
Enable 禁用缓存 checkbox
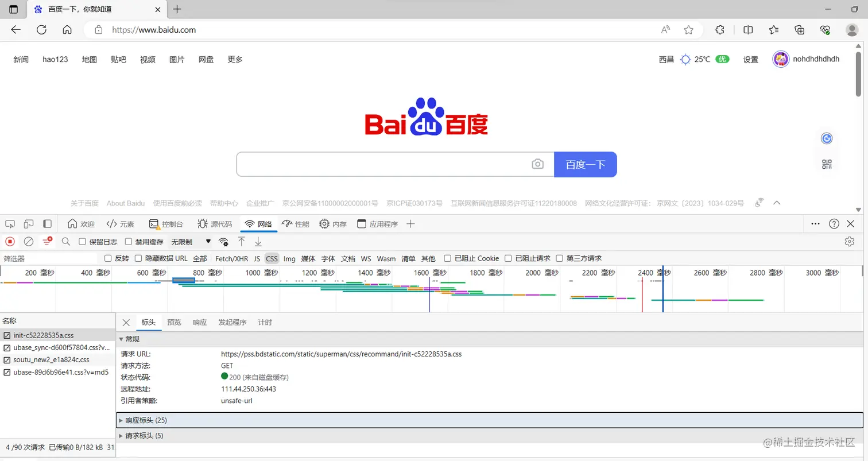pyautogui.click(x=129, y=242)
